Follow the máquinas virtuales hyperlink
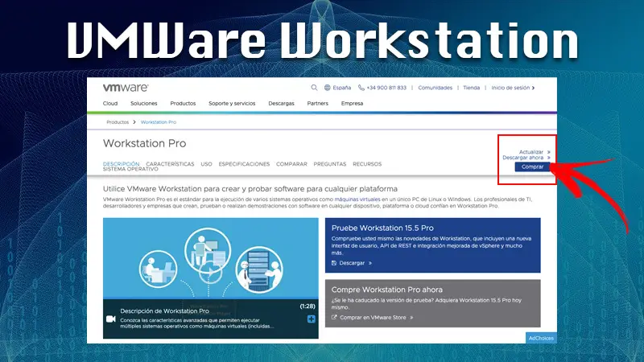The height and width of the screenshot is (362, 644). point(357,200)
